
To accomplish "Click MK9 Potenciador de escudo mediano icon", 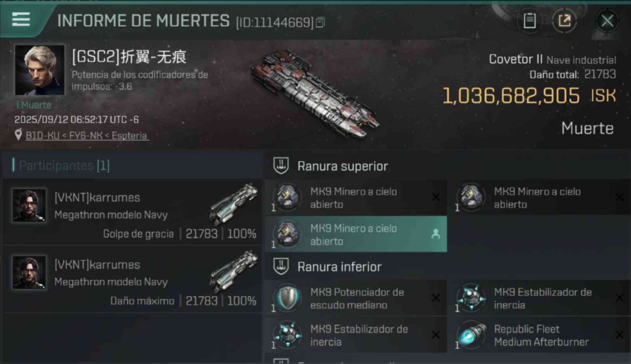I will [287, 298].
